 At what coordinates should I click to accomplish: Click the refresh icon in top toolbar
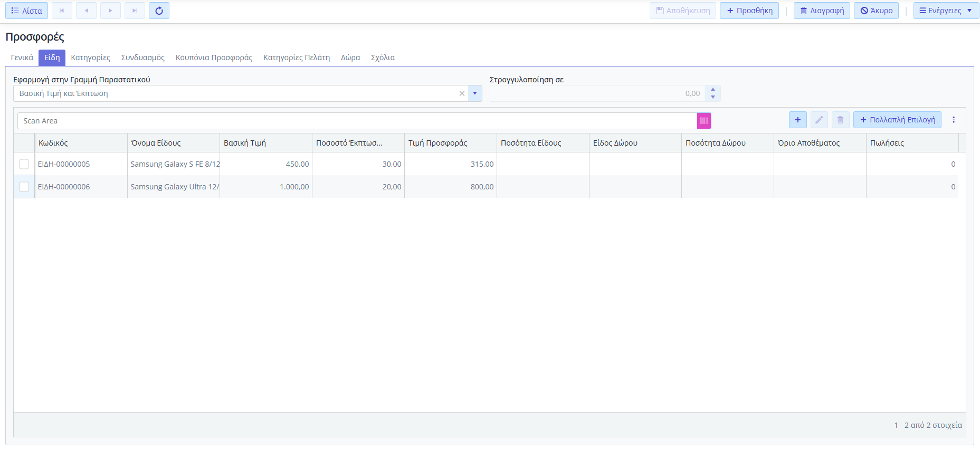[159, 11]
